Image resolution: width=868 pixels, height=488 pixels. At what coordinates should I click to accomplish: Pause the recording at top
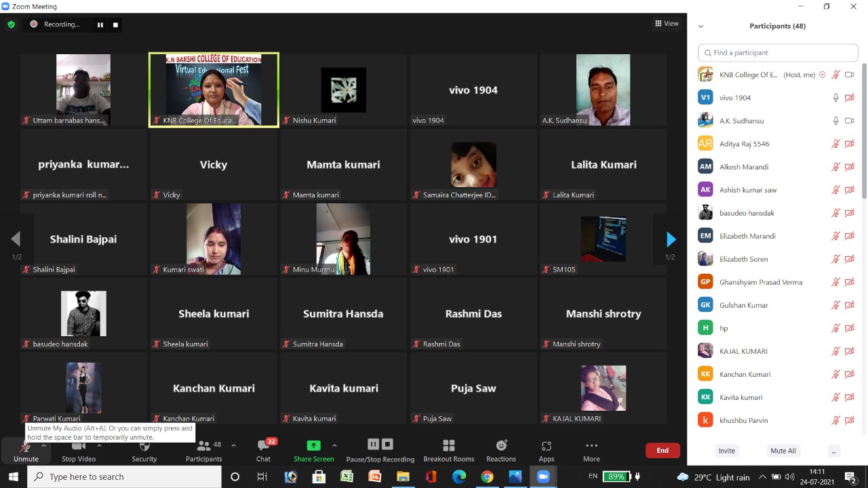100,25
